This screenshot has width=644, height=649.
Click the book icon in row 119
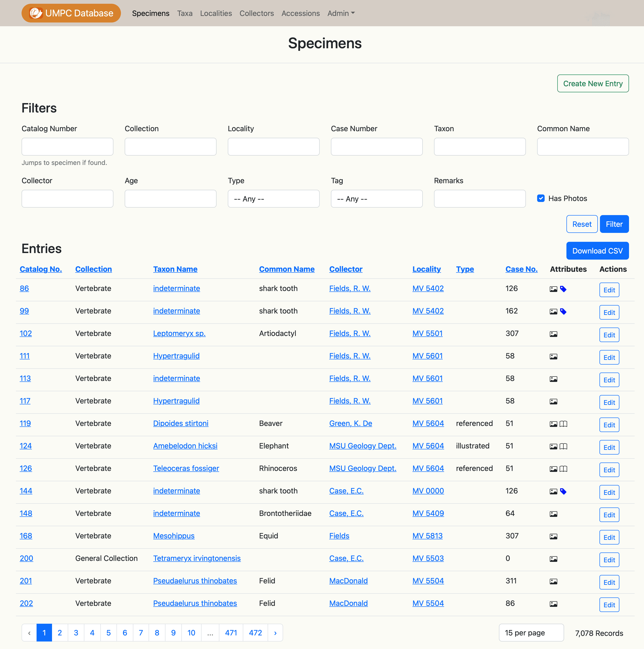[x=563, y=424]
